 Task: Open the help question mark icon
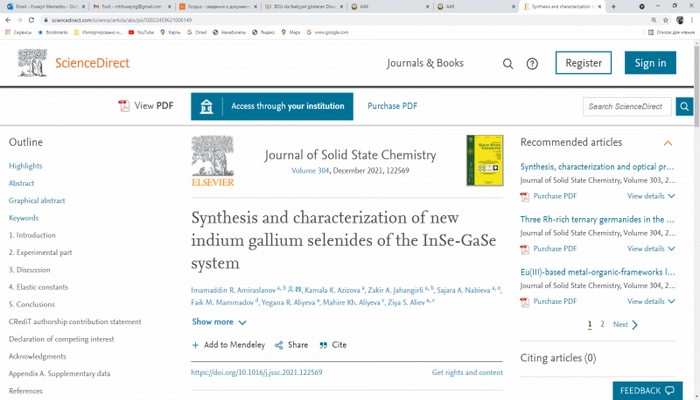pyautogui.click(x=532, y=63)
